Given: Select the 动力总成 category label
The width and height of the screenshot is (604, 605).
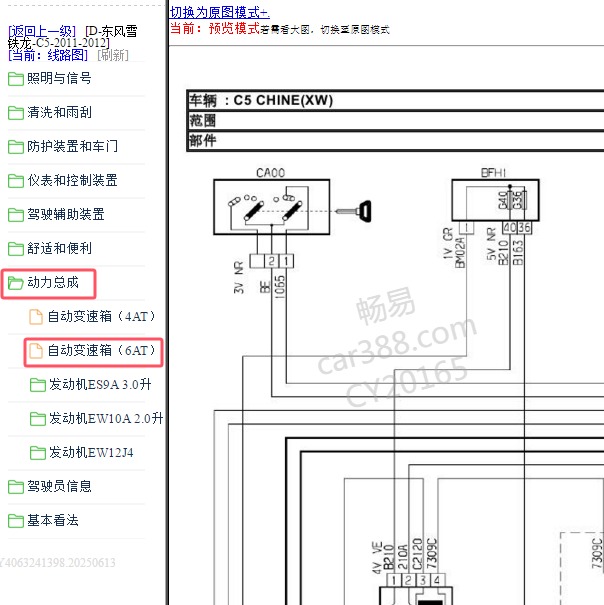Looking at the screenshot, I should coord(52,282).
